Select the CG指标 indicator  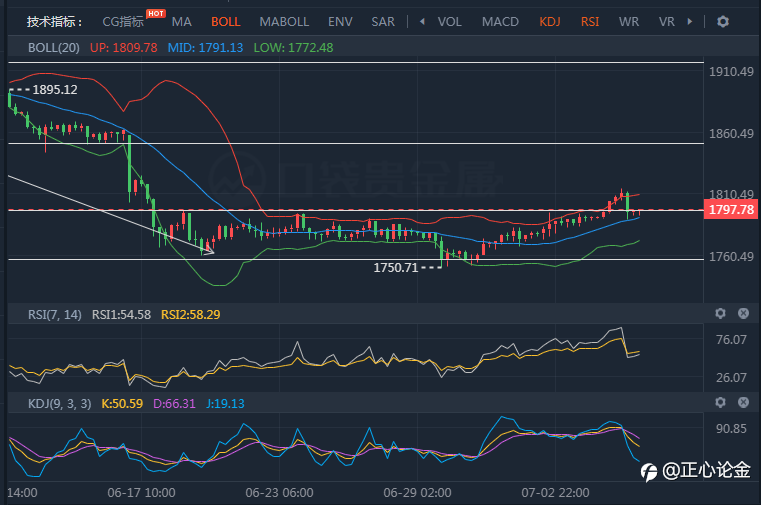pos(123,22)
